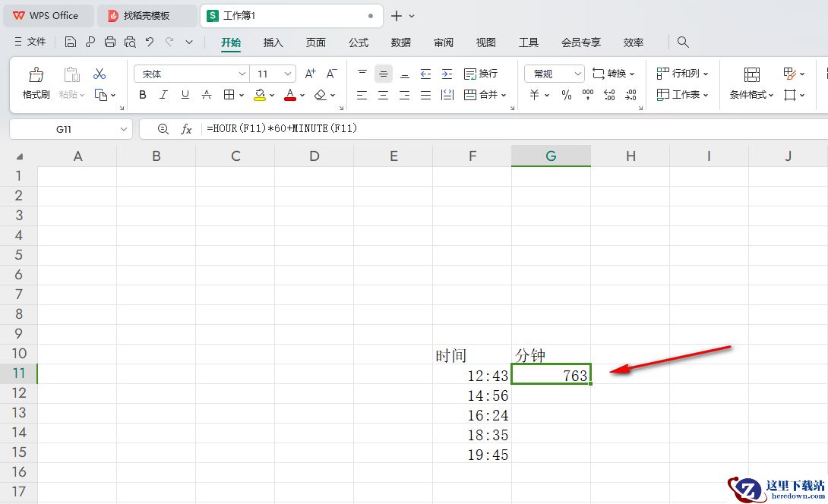
Task: Open Print Preview icon
Action: [x=130, y=42]
